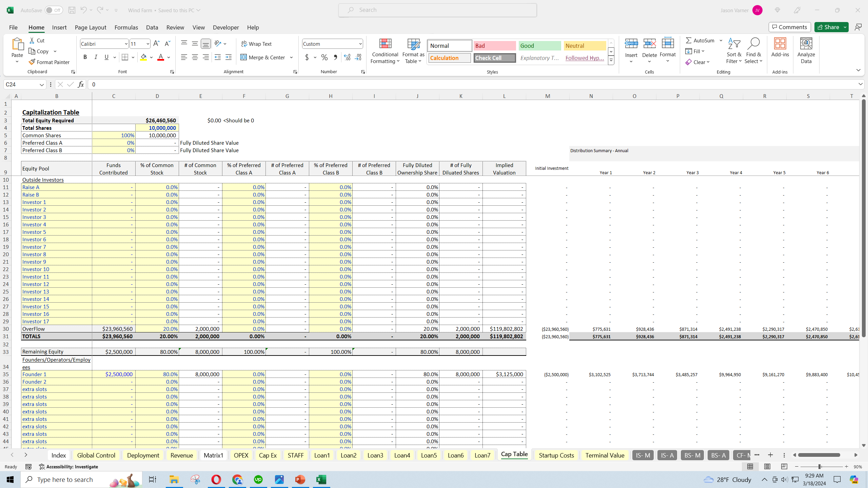The width and height of the screenshot is (868, 488).
Task: Click the align left icon
Action: (184, 57)
